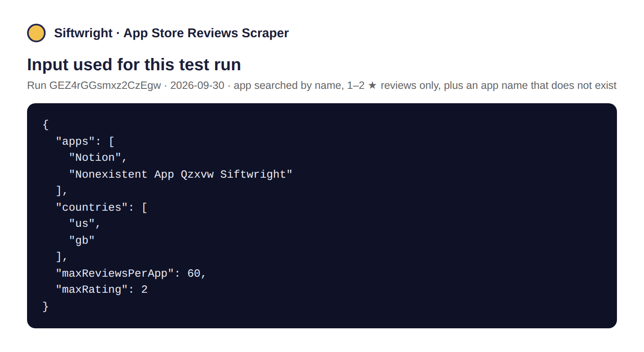
Task: Select the 'Input used for this test run' heading
Action: pos(134,65)
